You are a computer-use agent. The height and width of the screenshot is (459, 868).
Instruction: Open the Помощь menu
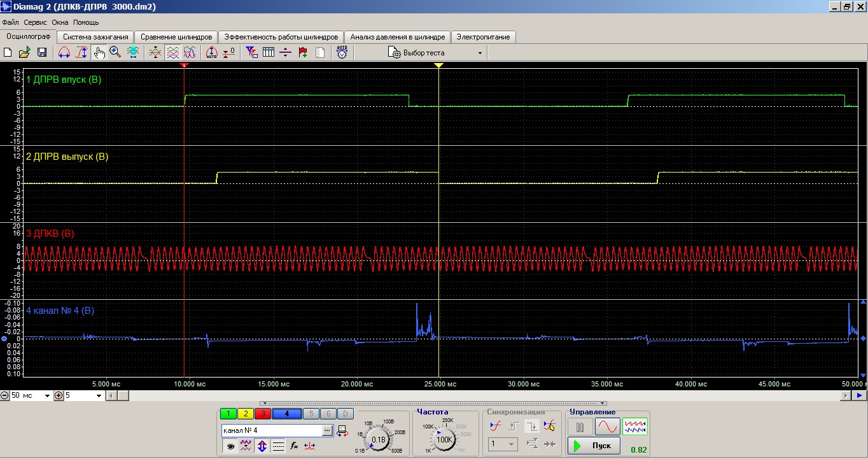[86, 22]
